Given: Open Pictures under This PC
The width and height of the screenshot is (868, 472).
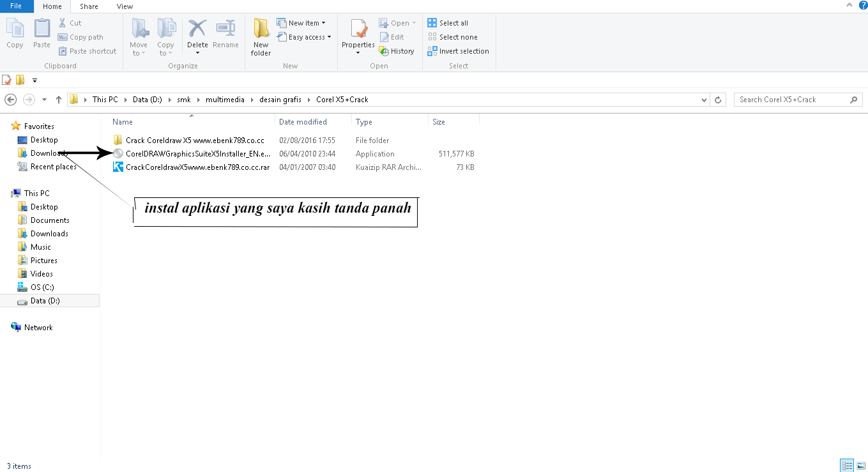Looking at the screenshot, I should [38, 261].
